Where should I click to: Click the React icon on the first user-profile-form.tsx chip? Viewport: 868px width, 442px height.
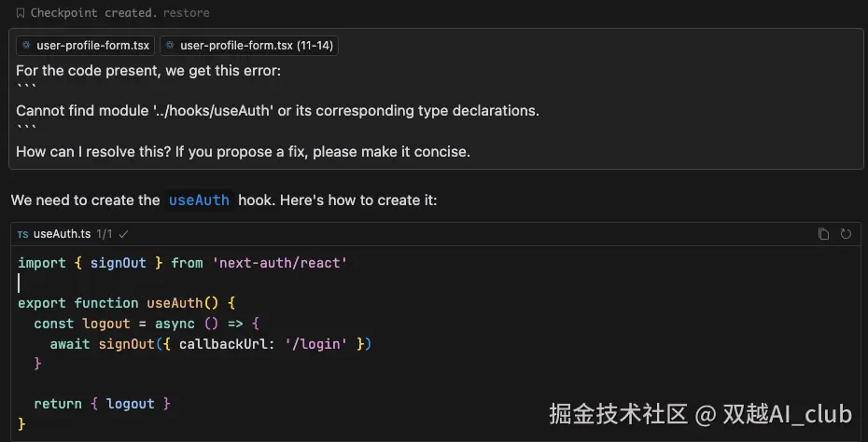point(26,45)
